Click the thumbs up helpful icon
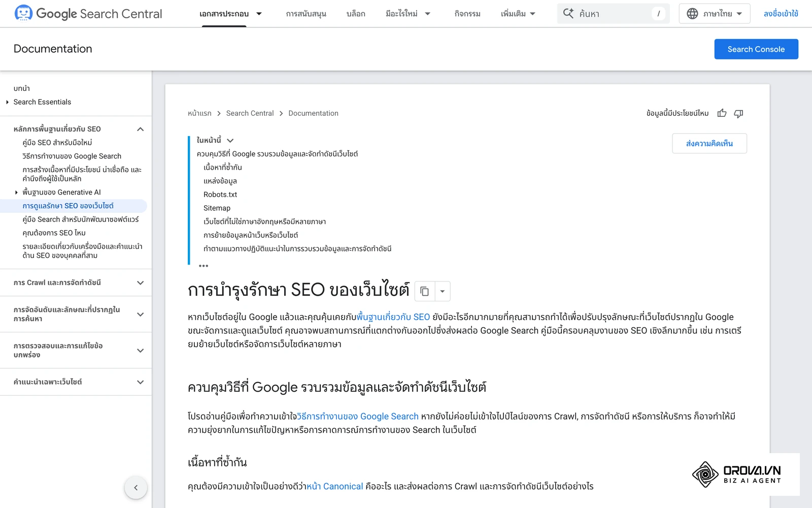The height and width of the screenshot is (508, 812). point(722,113)
